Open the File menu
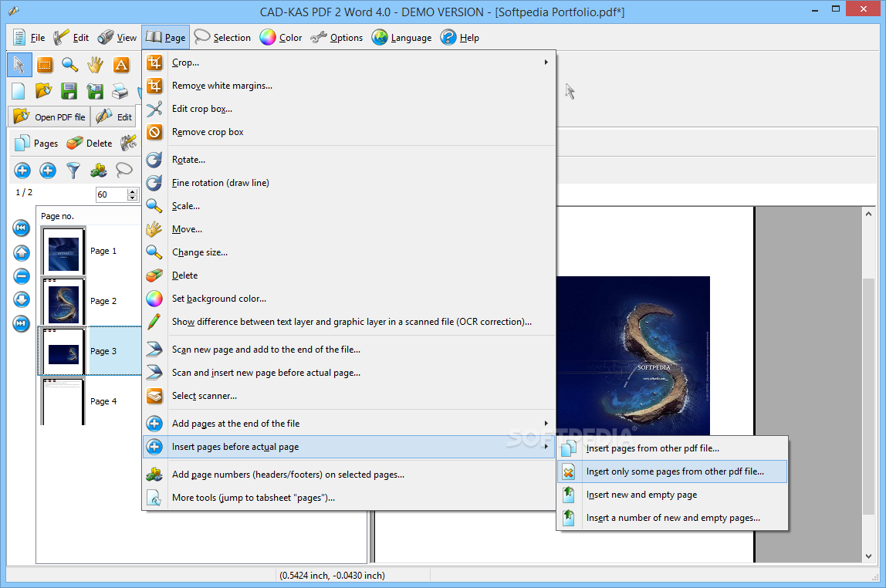This screenshot has width=886, height=588. (29, 38)
